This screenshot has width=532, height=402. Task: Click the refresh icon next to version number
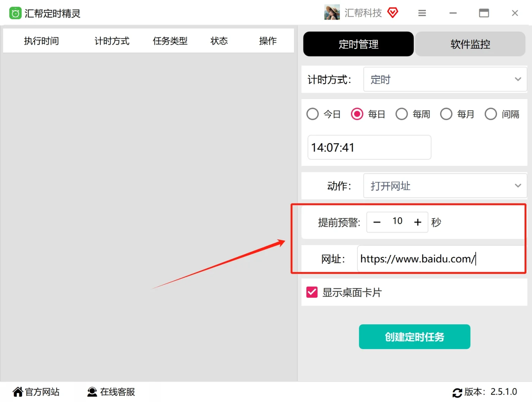(458, 392)
